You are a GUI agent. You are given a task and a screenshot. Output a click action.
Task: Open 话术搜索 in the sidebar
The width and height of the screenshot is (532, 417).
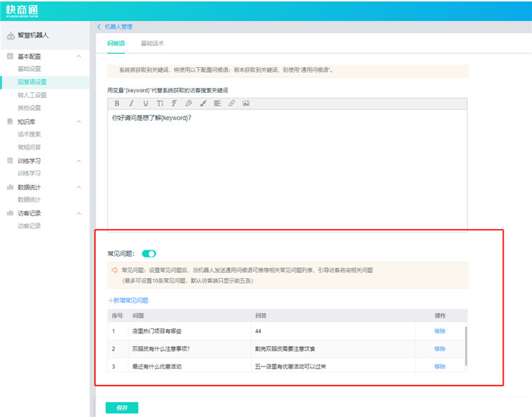pos(29,134)
